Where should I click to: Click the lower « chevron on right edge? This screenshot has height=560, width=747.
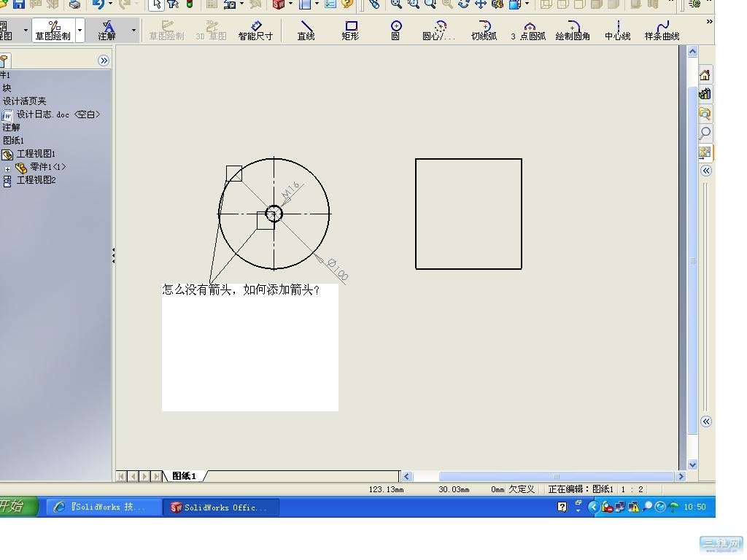click(706, 421)
